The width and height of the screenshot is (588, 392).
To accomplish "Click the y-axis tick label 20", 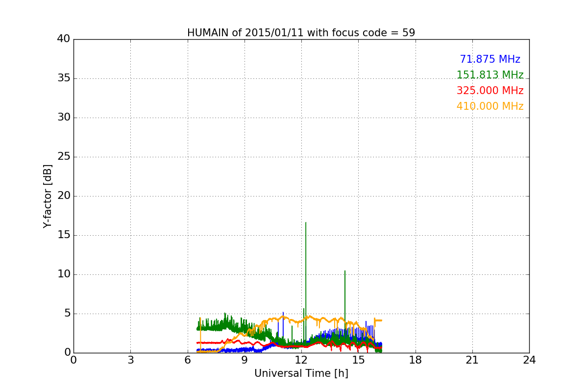I will coord(64,196).
